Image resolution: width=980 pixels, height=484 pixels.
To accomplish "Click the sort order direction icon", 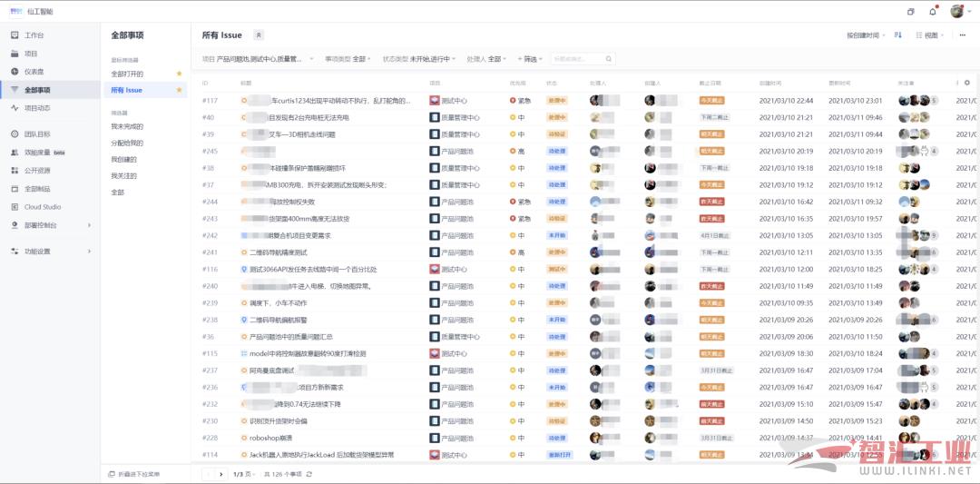I will [898, 35].
